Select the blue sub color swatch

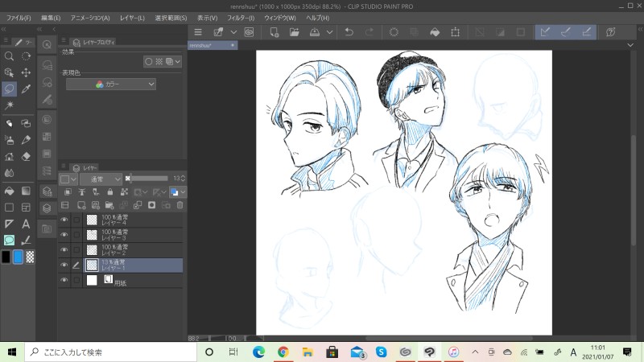tap(18, 257)
